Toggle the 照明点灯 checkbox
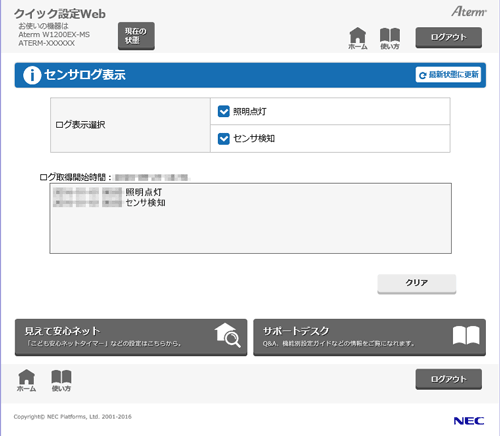500x436 pixels. click(223, 111)
